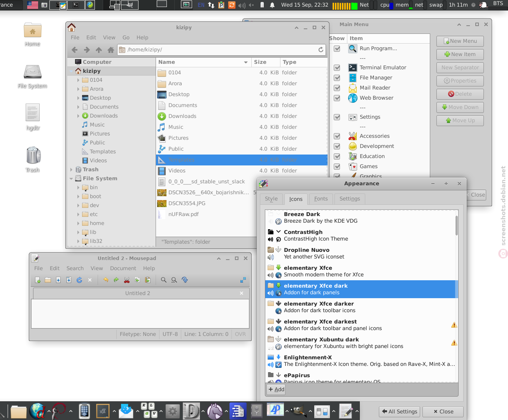Click the icon themes list scrollbar

click(x=457, y=226)
